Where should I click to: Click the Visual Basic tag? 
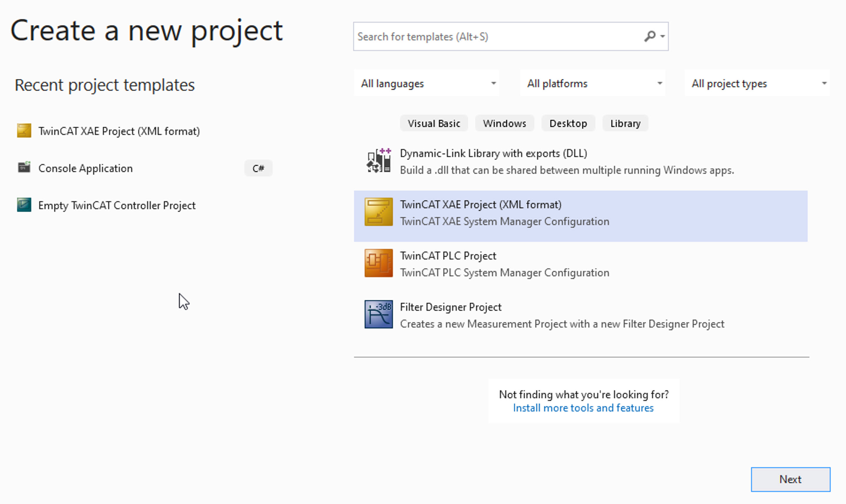[x=434, y=123]
